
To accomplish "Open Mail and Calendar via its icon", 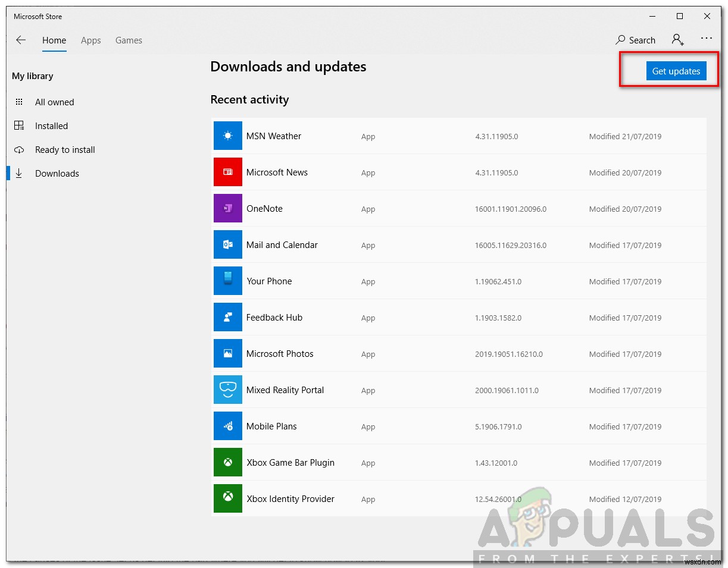I will (227, 244).
